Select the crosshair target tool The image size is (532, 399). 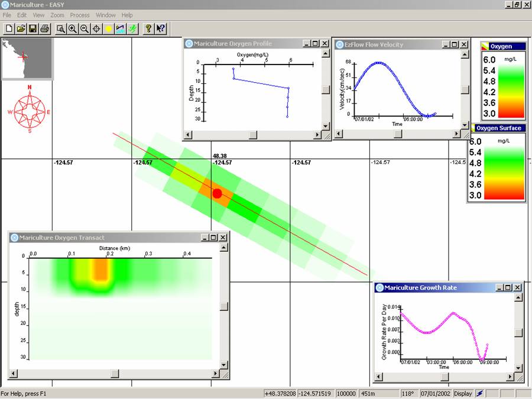[96, 28]
